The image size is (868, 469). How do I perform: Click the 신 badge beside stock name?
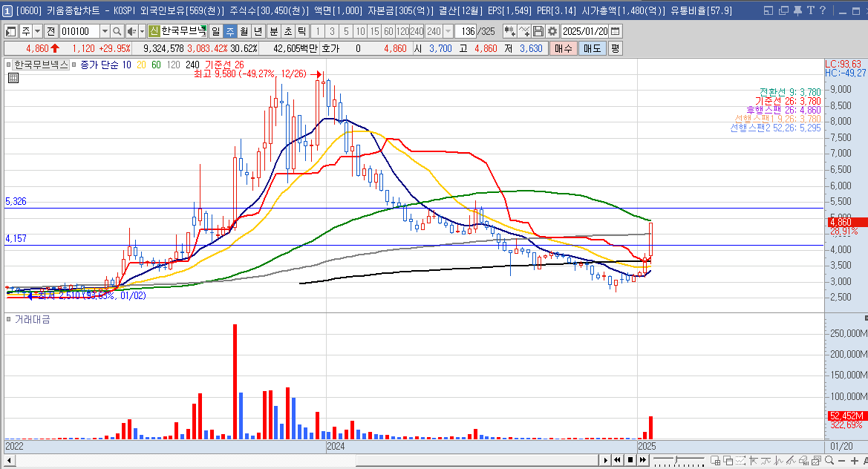154,31
